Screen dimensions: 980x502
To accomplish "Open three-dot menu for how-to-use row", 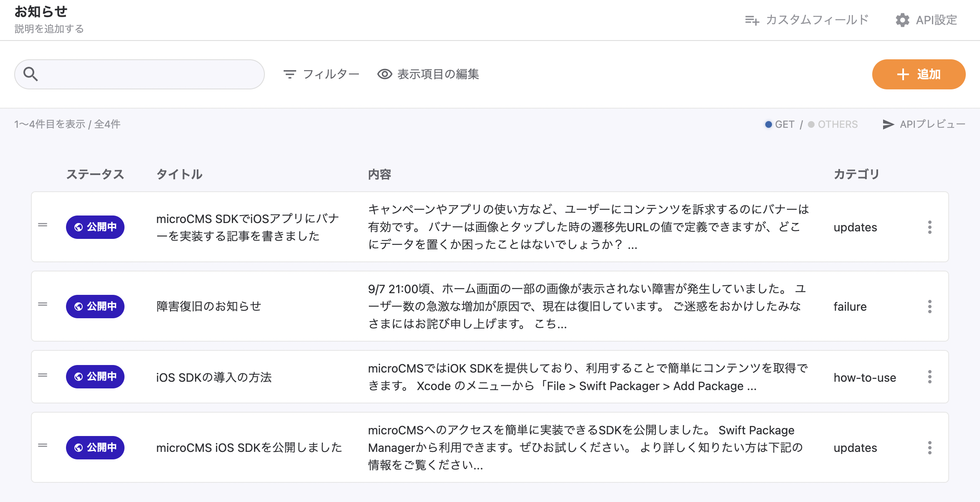I will pos(929,377).
